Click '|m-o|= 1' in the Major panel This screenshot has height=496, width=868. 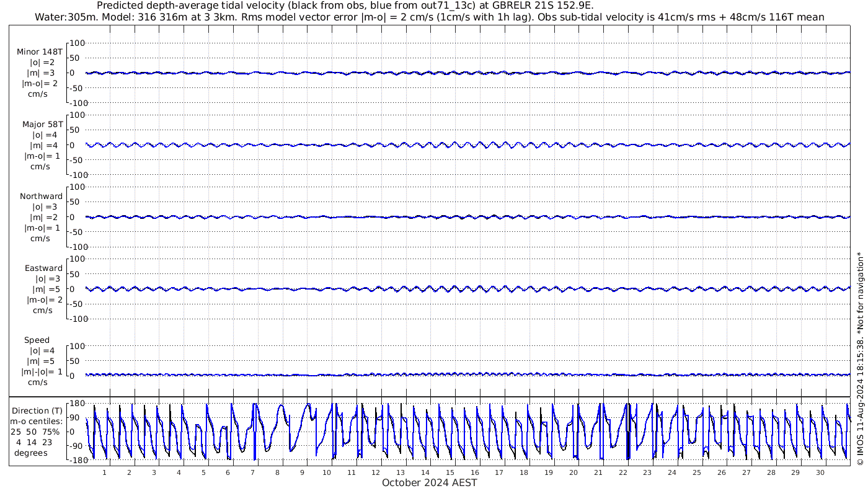42,156
